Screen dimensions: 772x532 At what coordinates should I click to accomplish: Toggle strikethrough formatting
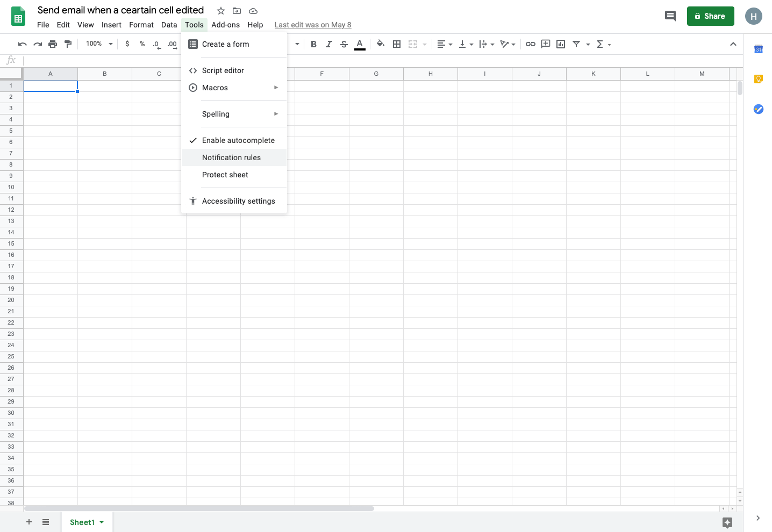[344, 44]
